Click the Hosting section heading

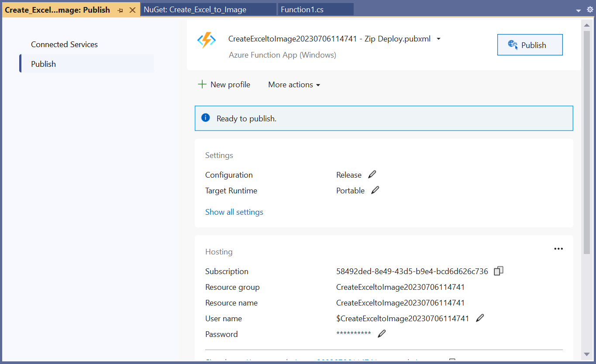pyautogui.click(x=219, y=251)
